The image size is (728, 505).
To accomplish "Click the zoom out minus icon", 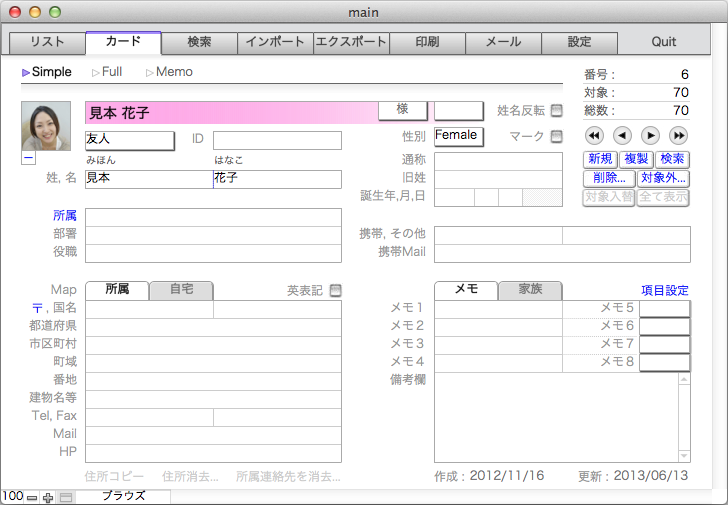I will (x=32, y=497).
